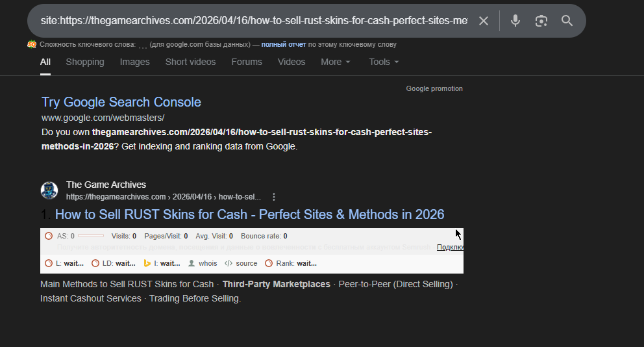Click the Подключ connect link in Semrush bar

pos(450,247)
